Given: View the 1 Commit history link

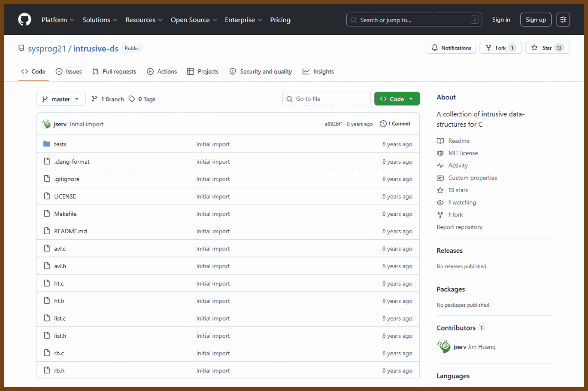Looking at the screenshot, I should 395,124.
